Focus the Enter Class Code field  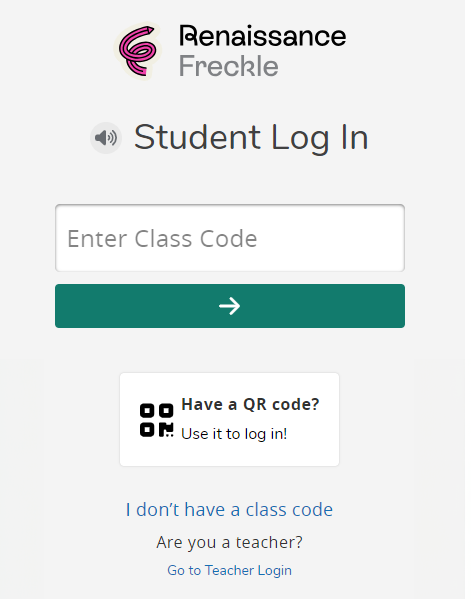click(x=230, y=238)
